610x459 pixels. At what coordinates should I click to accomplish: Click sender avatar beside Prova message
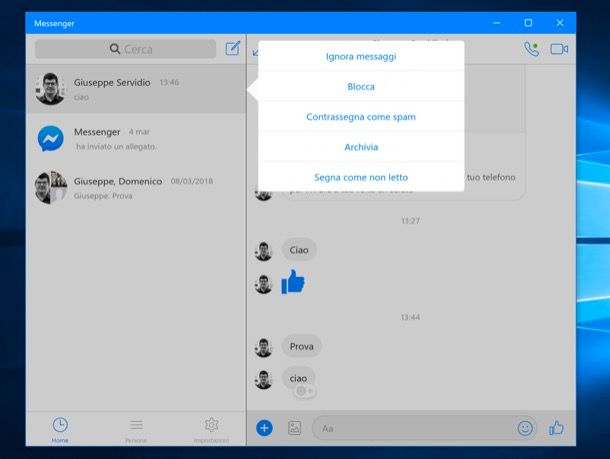pos(263,347)
